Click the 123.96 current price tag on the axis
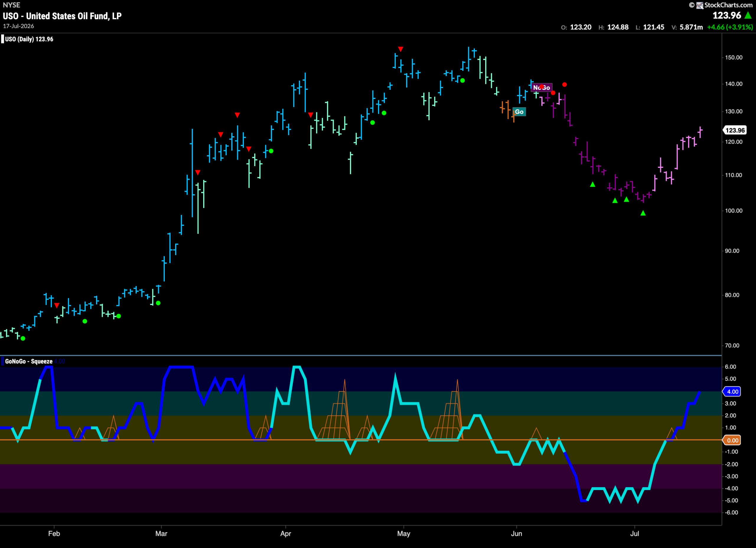The image size is (756, 548). [x=735, y=130]
